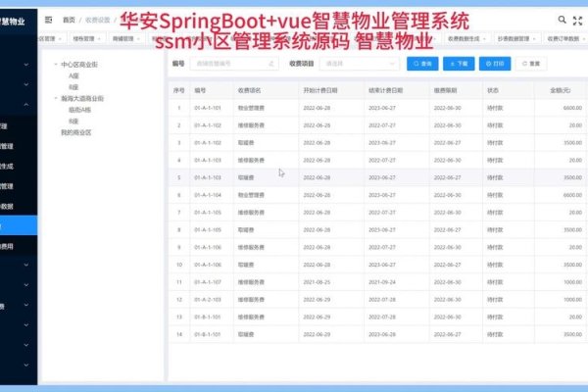Open the sidebar item ending in 费用
Viewport: 588px width, 392px height.
click(x=19, y=246)
